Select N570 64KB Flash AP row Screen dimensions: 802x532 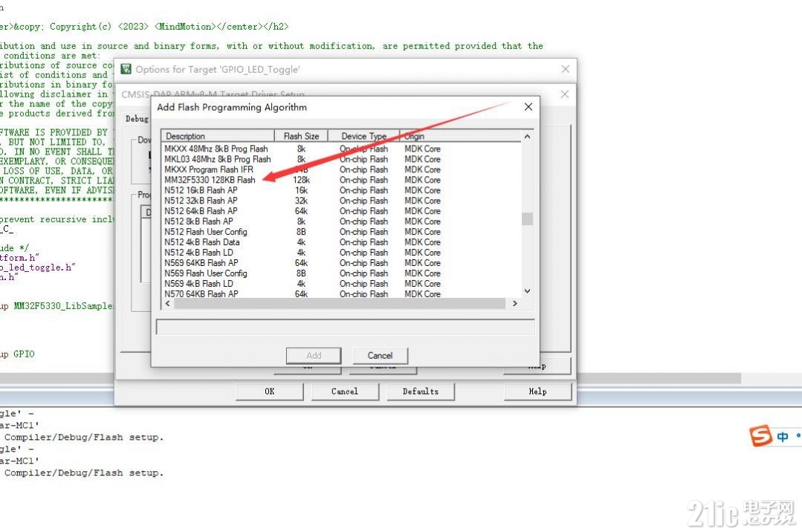click(342, 293)
